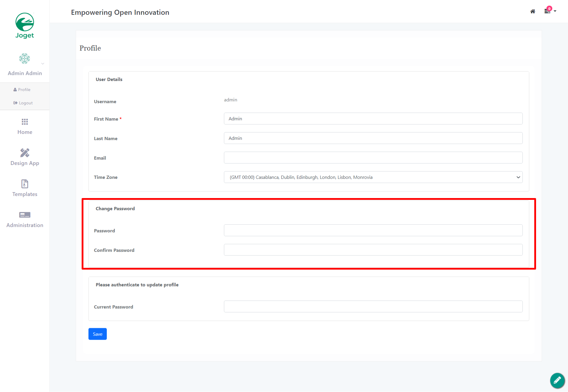Viewport: 568px width, 392px height.
Task: Open the Design App tools icon
Action: tap(25, 153)
